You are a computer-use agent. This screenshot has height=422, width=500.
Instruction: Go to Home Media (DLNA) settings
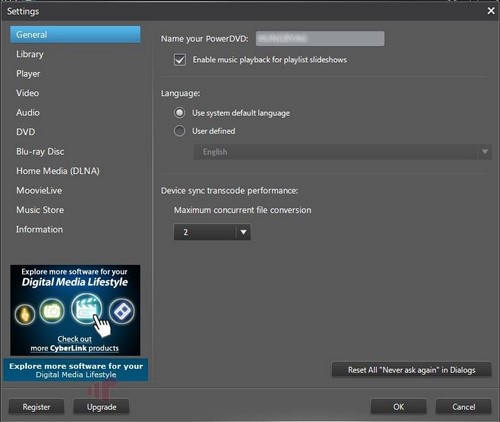(58, 171)
